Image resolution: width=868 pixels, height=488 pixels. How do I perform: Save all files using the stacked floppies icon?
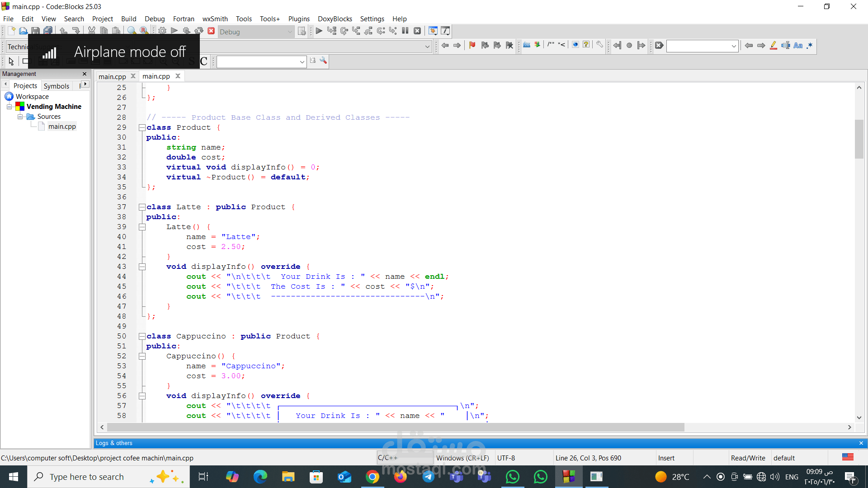pyautogui.click(x=47, y=31)
